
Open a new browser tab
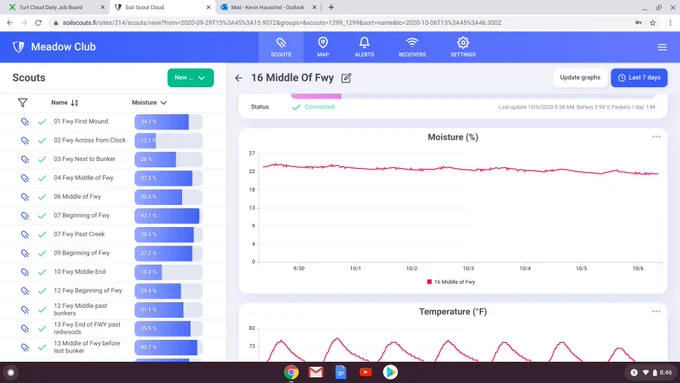(x=331, y=7)
